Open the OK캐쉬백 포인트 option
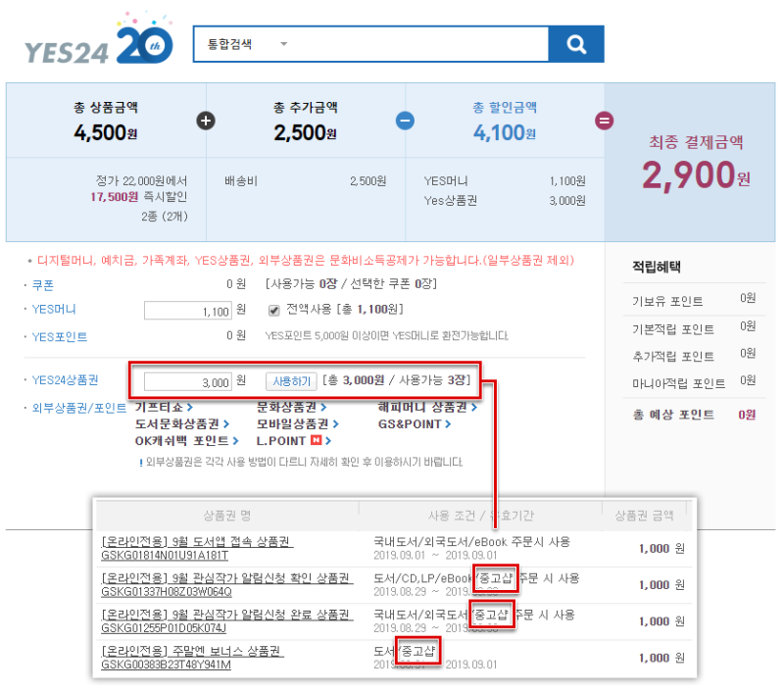Image resolution: width=784 pixels, height=691 pixels. pos(186,441)
